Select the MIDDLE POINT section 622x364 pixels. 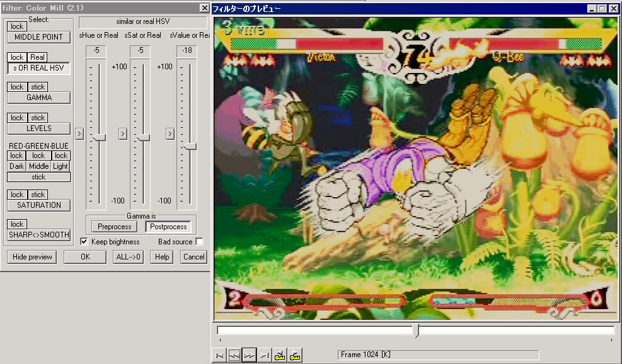coord(38,37)
